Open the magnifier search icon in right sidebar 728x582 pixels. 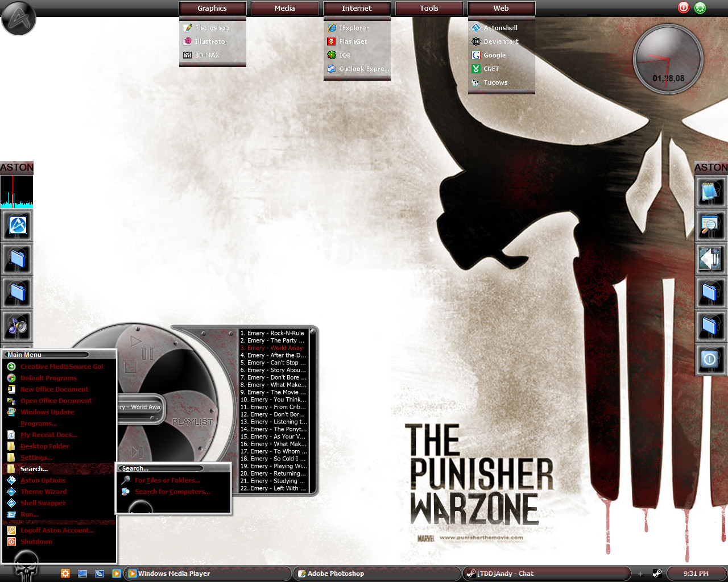710,226
